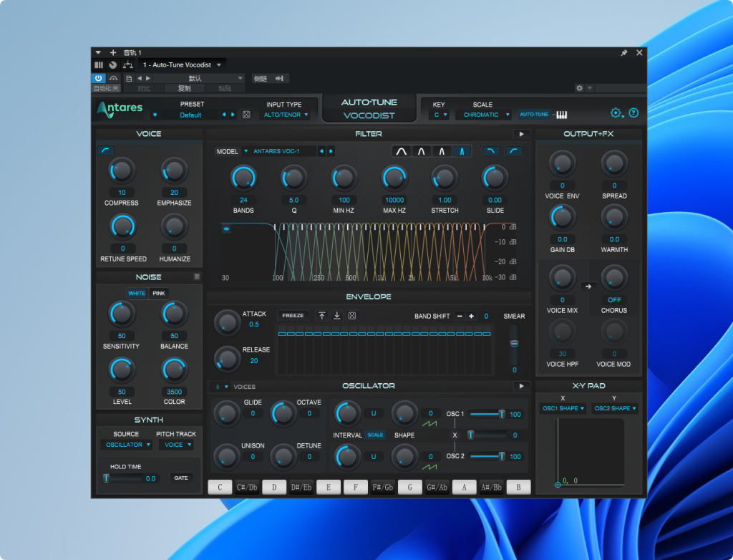
Task: Click the OSC 2 level slider
Action: click(487, 456)
